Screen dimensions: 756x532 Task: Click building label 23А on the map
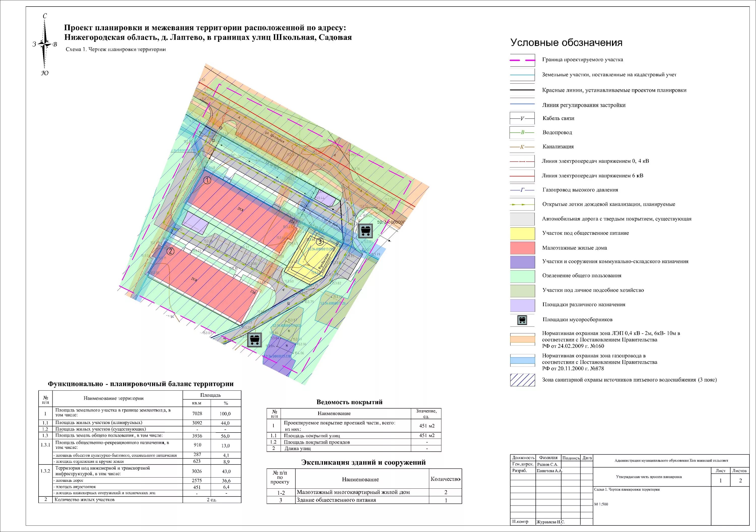point(253,292)
